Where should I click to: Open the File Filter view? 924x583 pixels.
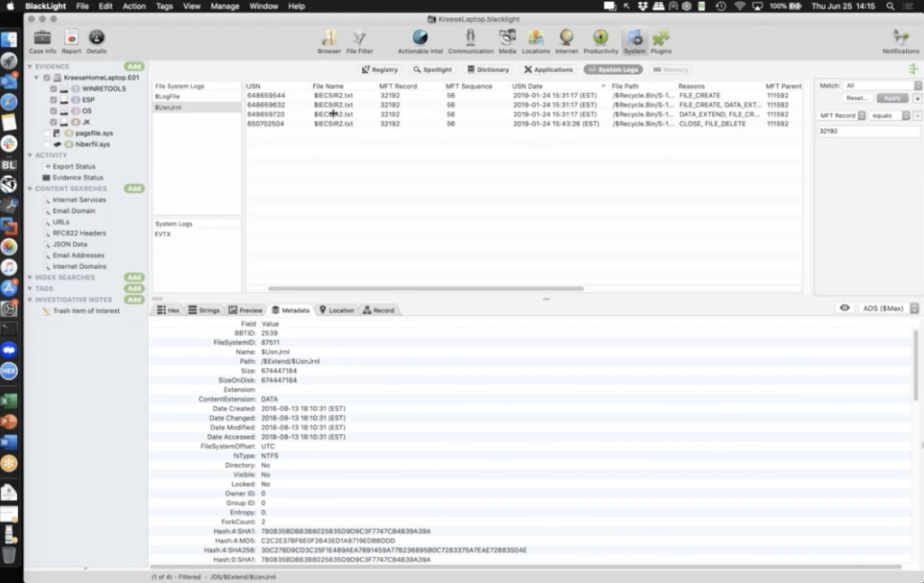359,42
